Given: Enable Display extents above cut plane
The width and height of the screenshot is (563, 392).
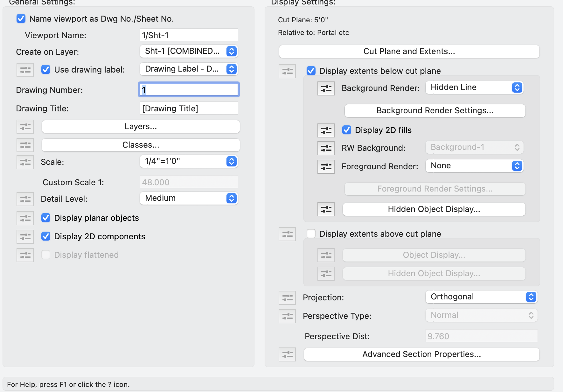Looking at the screenshot, I should [311, 234].
